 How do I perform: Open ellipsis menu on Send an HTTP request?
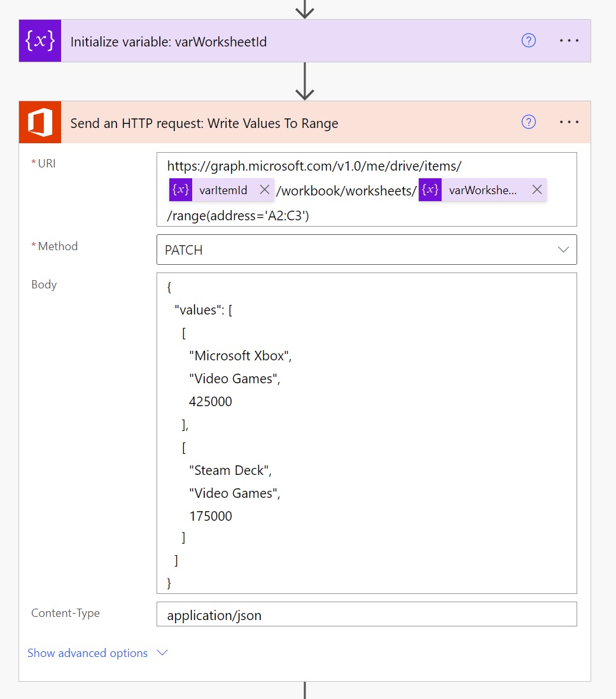click(569, 122)
